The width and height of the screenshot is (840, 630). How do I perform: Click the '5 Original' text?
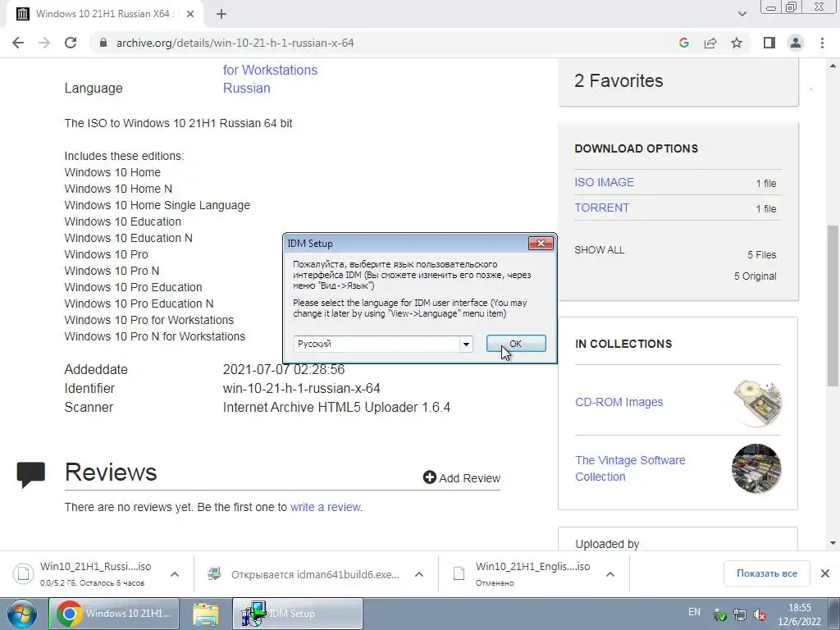755,276
